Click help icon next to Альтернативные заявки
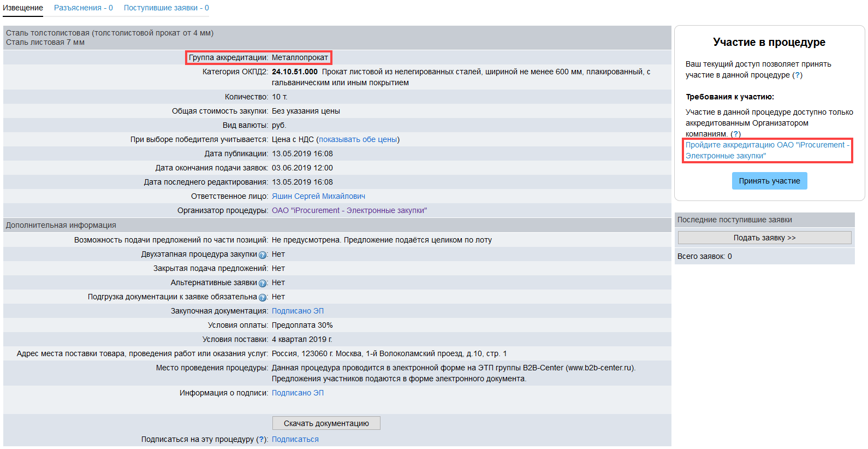Image resolution: width=868 pixels, height=449 pixels. point(263,283)
